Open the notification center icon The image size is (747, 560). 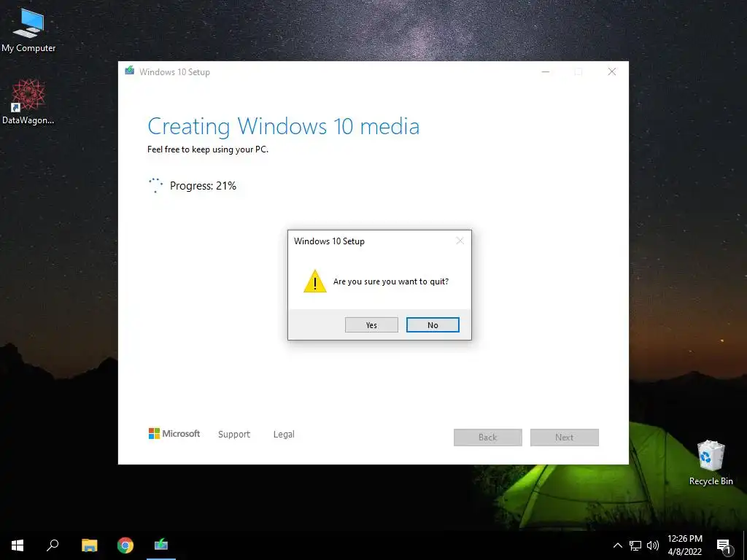[x=724, y=546]
